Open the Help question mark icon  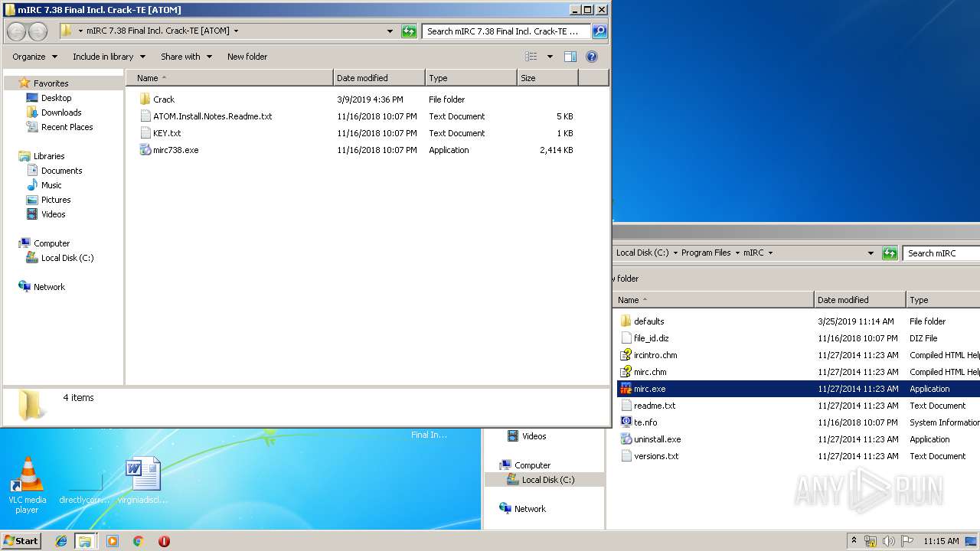point(591,57)
